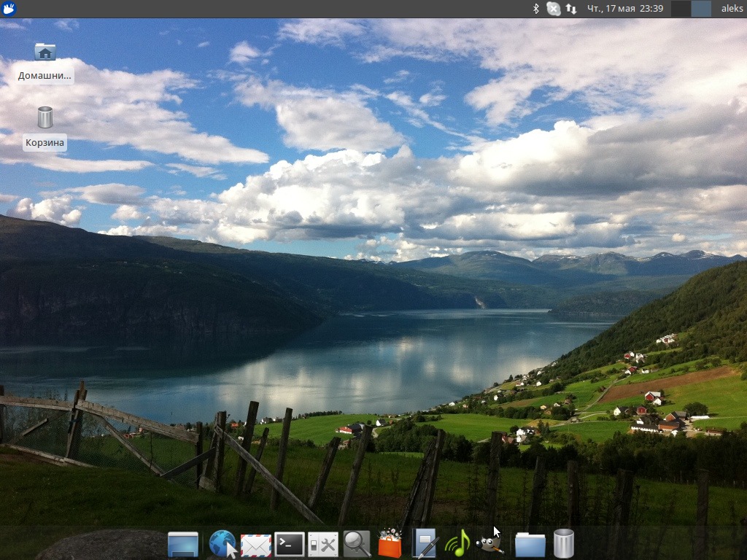Image resolution: width=747 pixels, height=560 pixels.
Task: Select the Корзина trash desktop icon
Action: tap(44, 128)
